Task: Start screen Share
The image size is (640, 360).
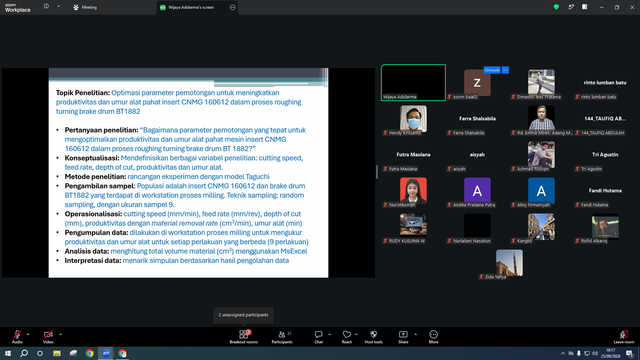Action: (403, 337)
